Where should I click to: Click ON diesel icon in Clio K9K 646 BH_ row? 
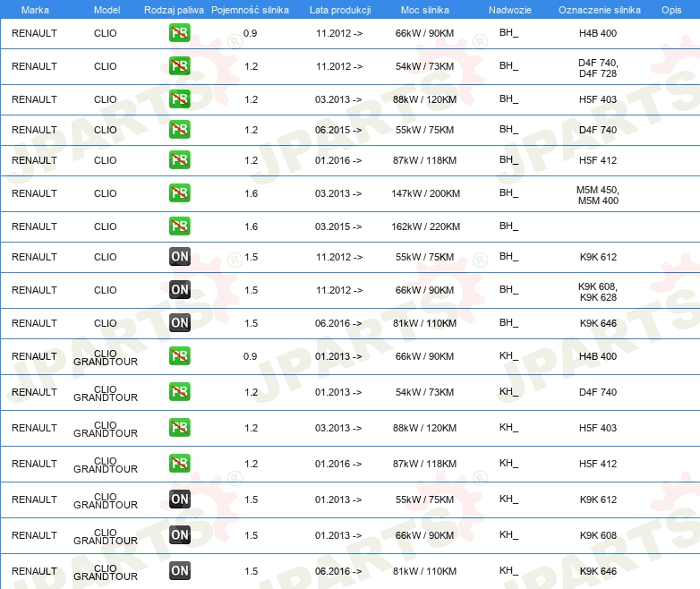(179, 322)
